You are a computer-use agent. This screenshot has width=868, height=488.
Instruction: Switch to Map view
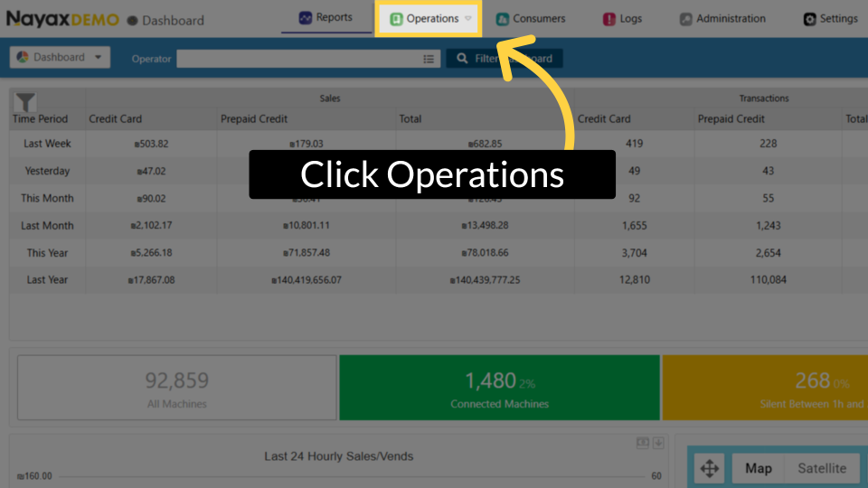[x=758, y=468]
